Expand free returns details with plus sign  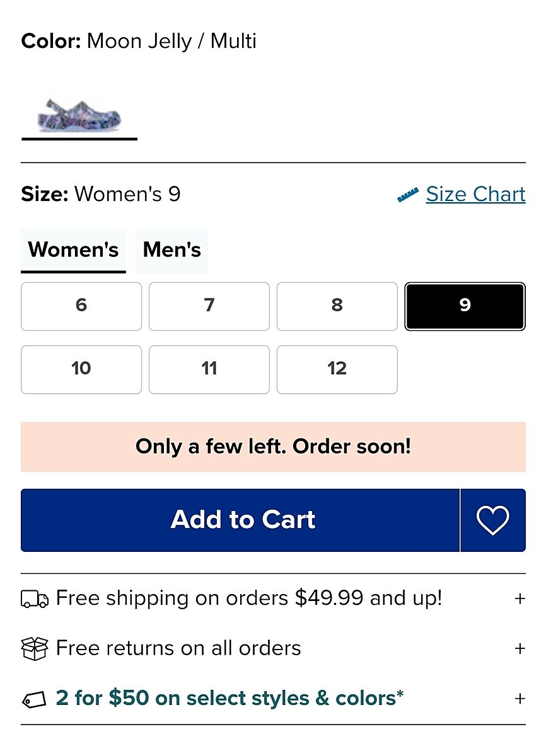coord(520,648)
